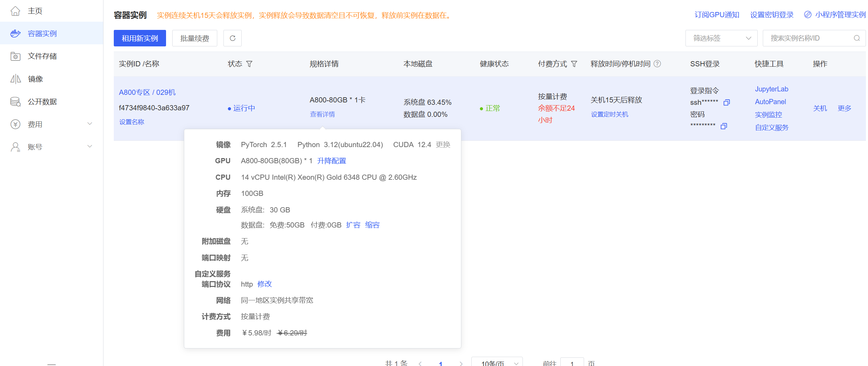Click the refresh icon button

tap(232, 38)
